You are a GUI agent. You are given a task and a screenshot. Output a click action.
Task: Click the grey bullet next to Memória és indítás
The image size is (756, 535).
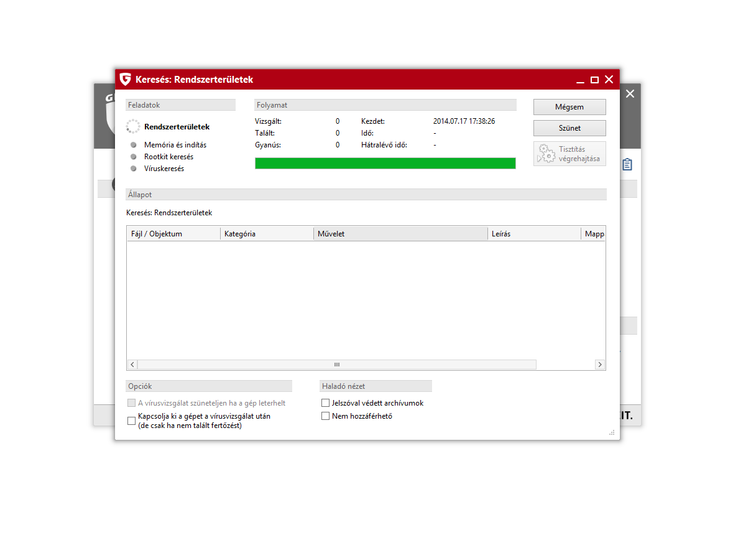[x=134, y=145]
